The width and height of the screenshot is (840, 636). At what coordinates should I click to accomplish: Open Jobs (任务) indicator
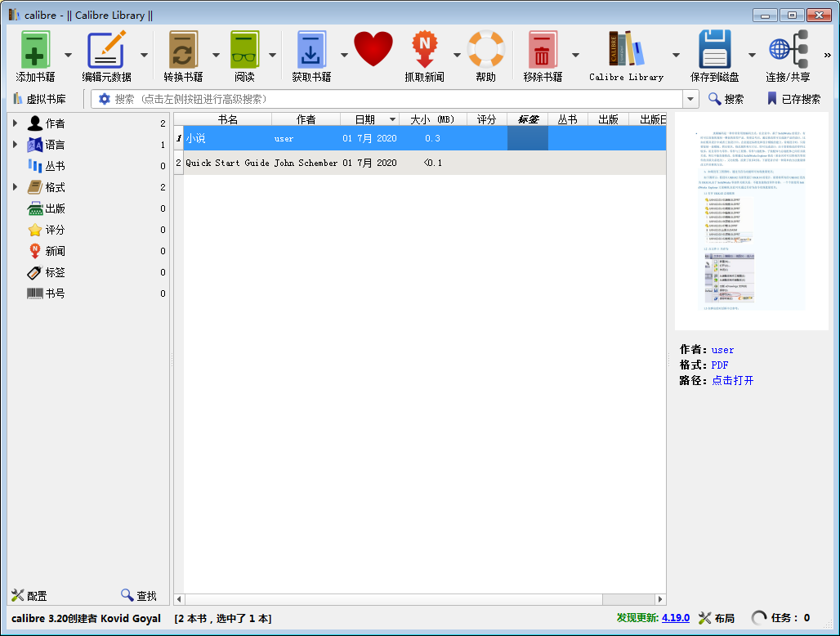[x=780, y=618]
